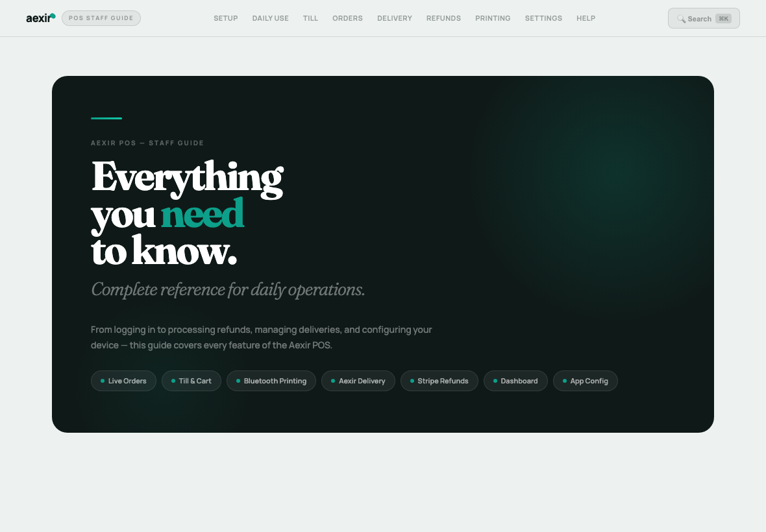Click the Aexir Delivery pill
The height and width of the screenshot is (532, 766).
pyautogui.click(x=358, y=381)
